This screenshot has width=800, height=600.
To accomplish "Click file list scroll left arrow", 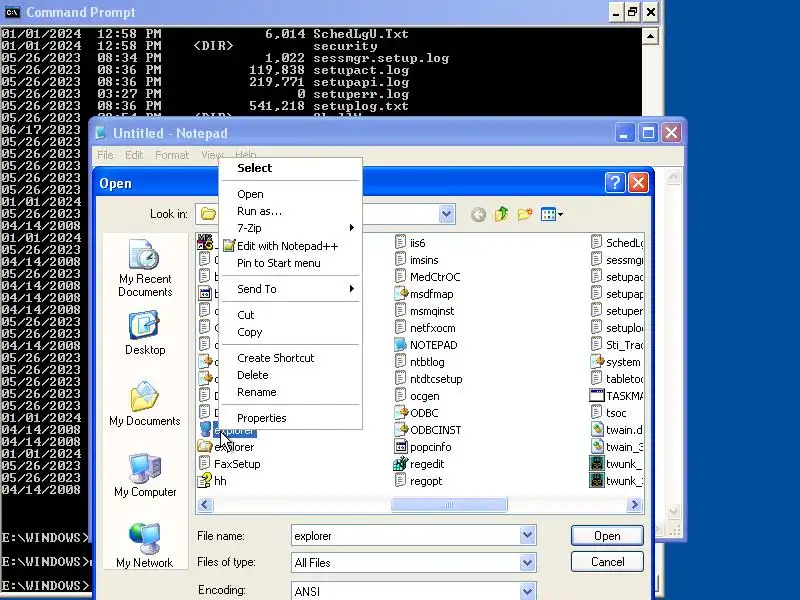I will pos(205,505).
